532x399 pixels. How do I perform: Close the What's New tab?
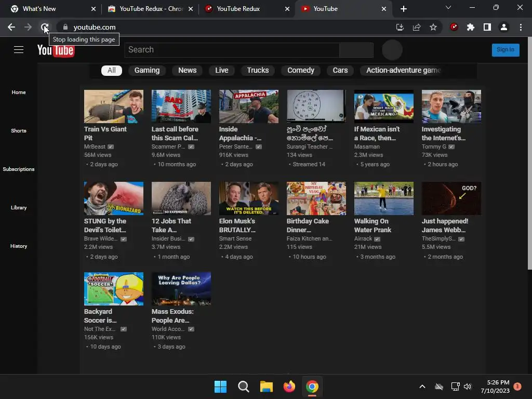tap(94, 9)
